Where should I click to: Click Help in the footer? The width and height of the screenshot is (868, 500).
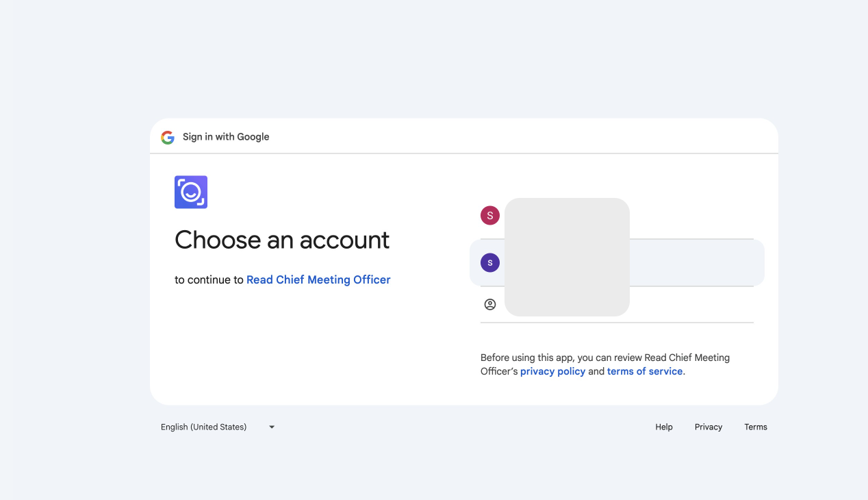(664, 427)
